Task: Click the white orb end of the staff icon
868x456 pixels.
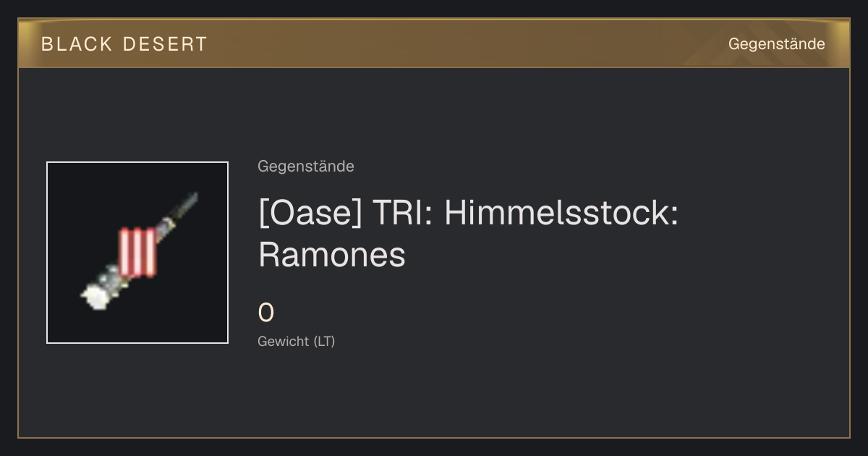Action: coord(94,295)
